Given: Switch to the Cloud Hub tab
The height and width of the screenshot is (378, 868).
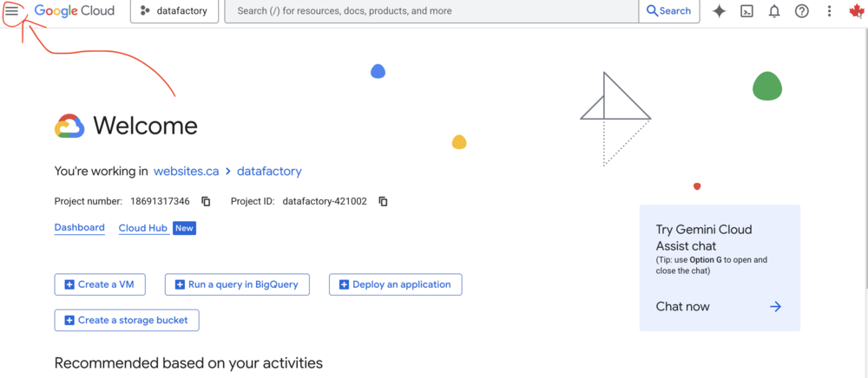Looking at the screenshot, I should click(x=142, y=228).
